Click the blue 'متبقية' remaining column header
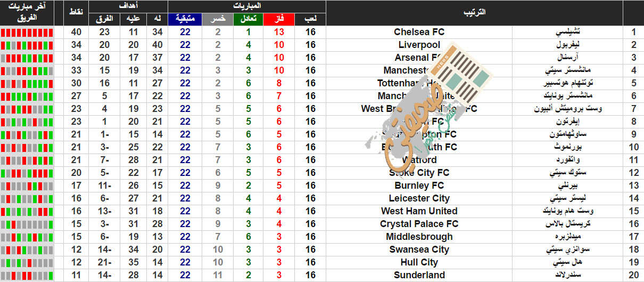644x282 pixels. [185, 19]
